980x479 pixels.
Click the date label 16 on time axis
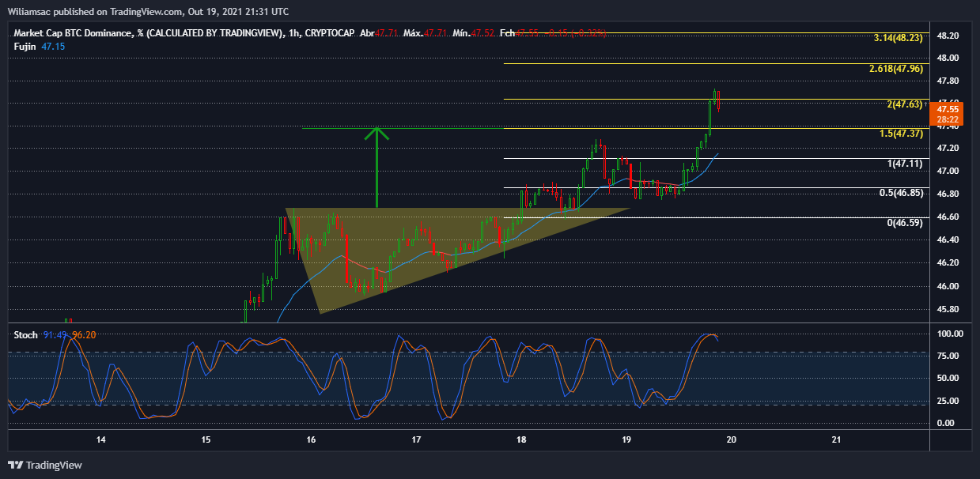click(311, 440)
